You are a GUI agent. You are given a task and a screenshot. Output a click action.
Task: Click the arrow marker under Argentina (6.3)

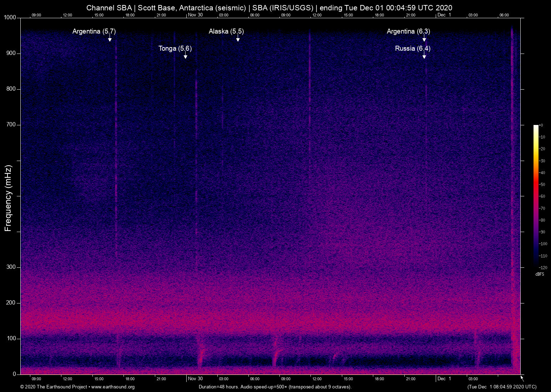[x=424, y=39]
